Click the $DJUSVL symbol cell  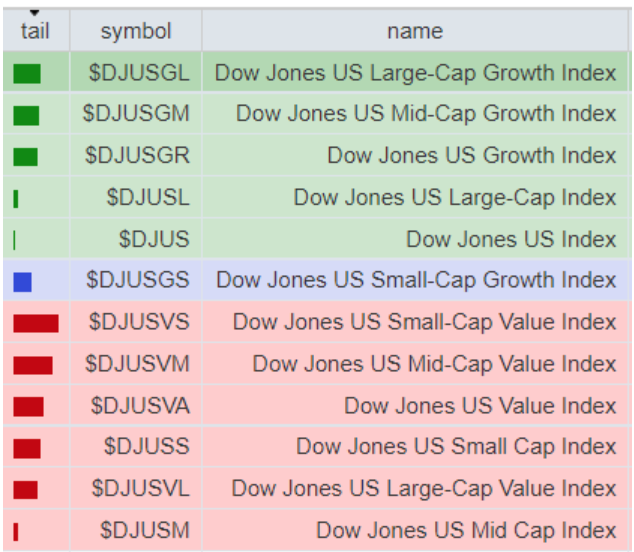140,489
